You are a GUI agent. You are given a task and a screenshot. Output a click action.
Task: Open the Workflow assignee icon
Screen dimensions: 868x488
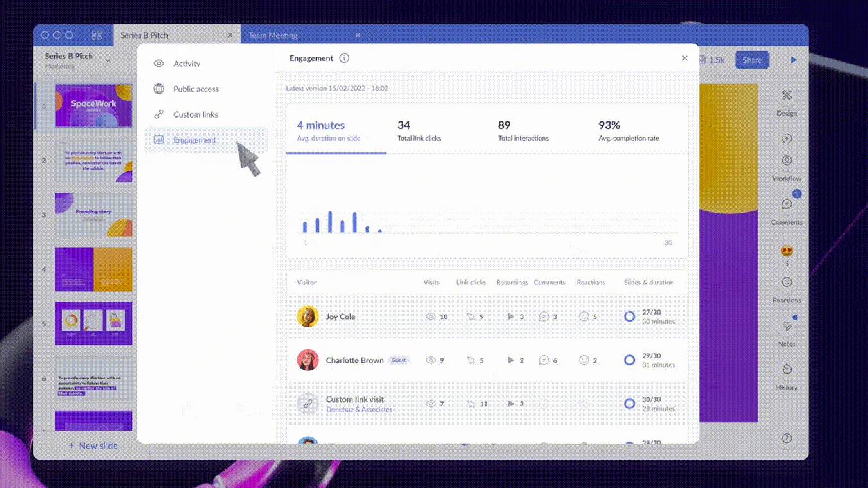786,161
